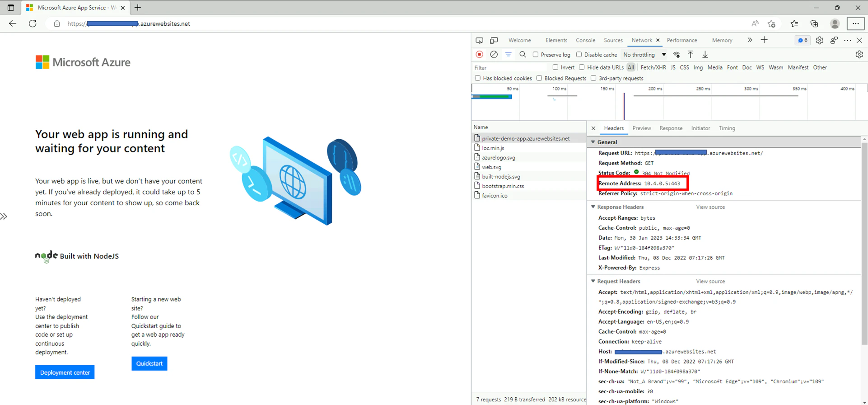Open the Initiator tab

tap(700, 128)
